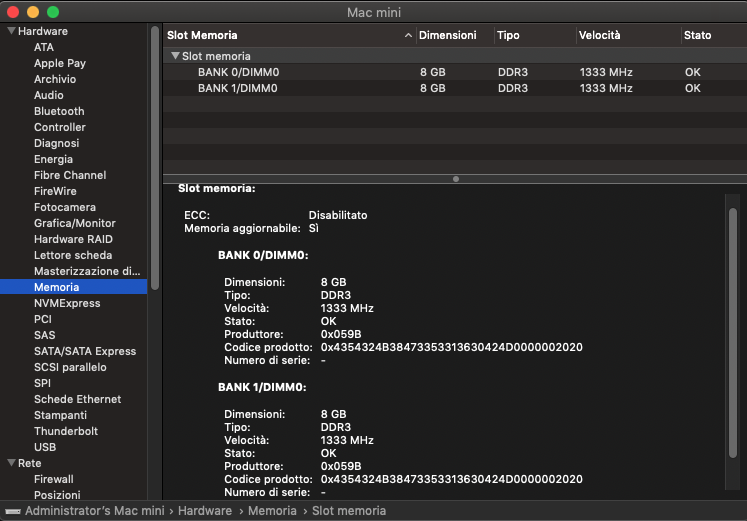Click the Rete section label
Viewport: 747px width, 521px height.
30,463
